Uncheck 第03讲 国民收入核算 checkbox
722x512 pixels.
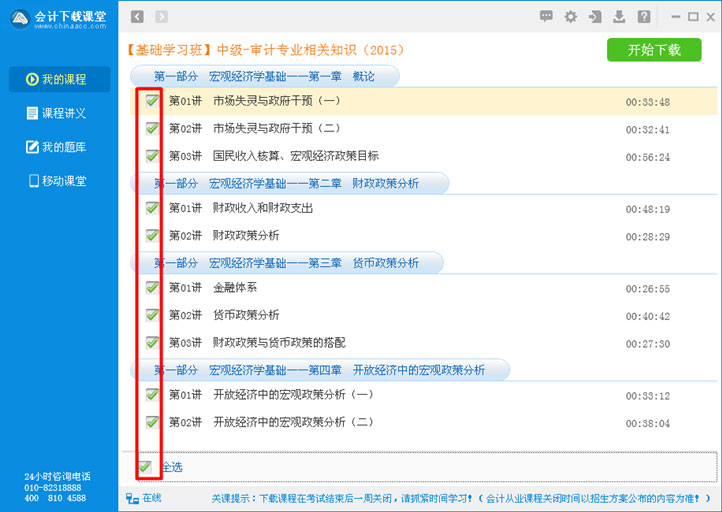pyautogui.click(x=152, y=156)
